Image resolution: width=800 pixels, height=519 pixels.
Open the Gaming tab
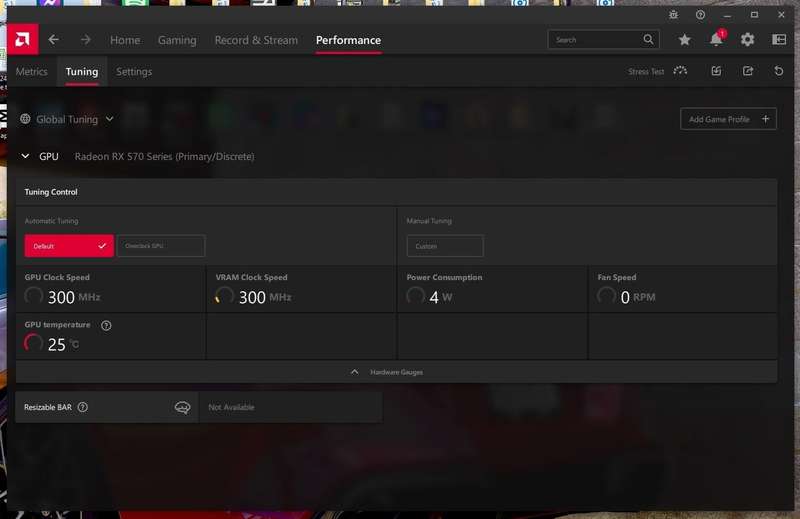point(177,40)
